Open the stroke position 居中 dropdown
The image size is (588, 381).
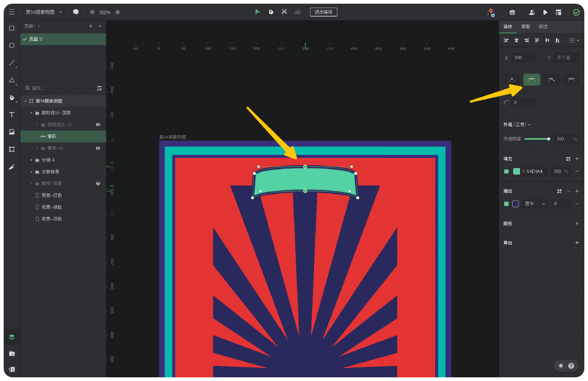click(535, 204)
